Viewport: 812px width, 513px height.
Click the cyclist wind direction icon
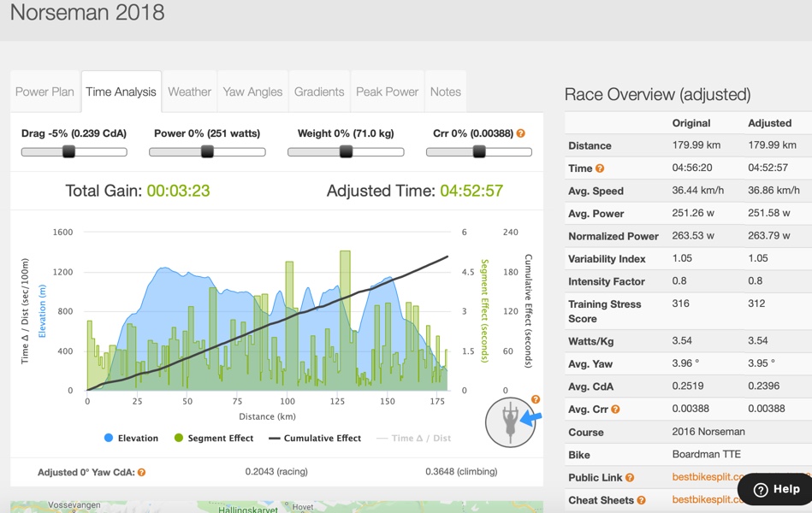point(510,422)
